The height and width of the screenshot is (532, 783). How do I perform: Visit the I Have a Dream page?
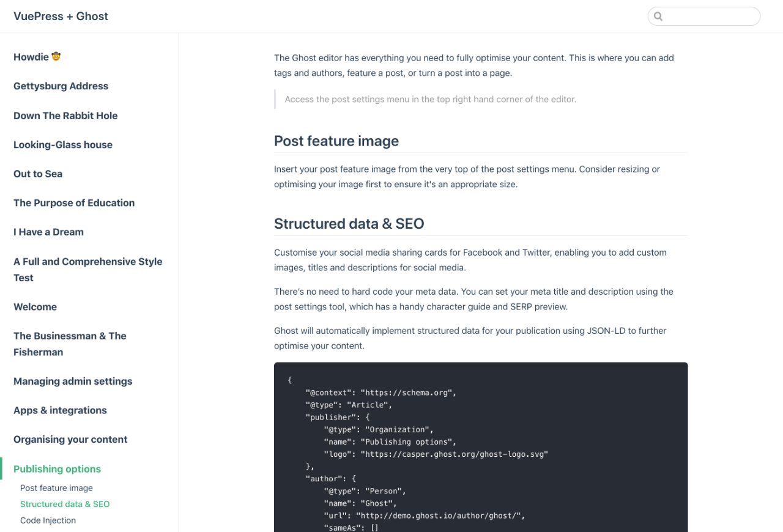coord(48,232)
